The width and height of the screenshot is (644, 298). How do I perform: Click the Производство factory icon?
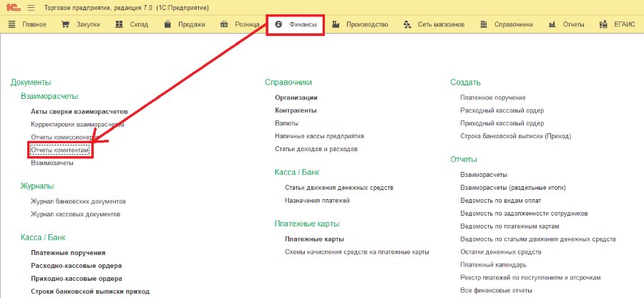point(336,24)
